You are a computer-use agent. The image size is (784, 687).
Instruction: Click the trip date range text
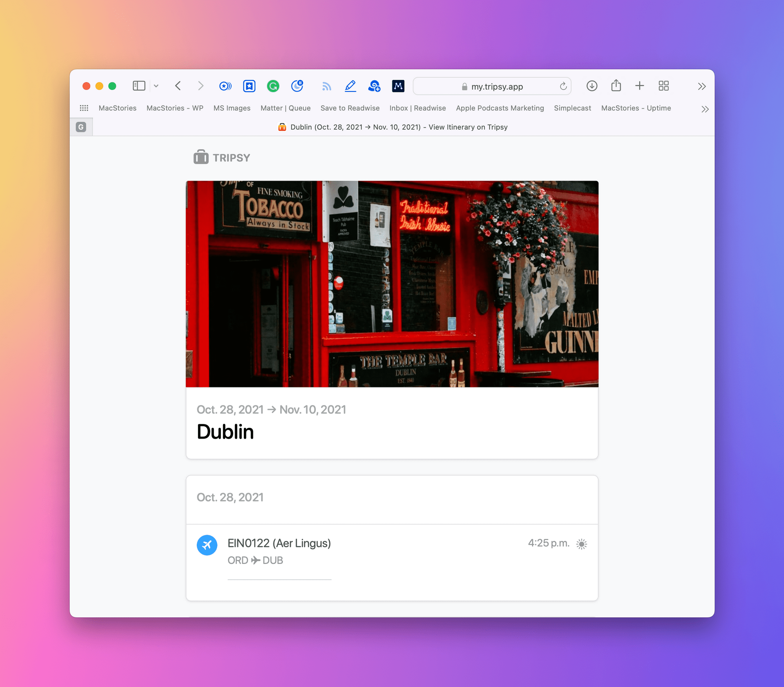271,410
